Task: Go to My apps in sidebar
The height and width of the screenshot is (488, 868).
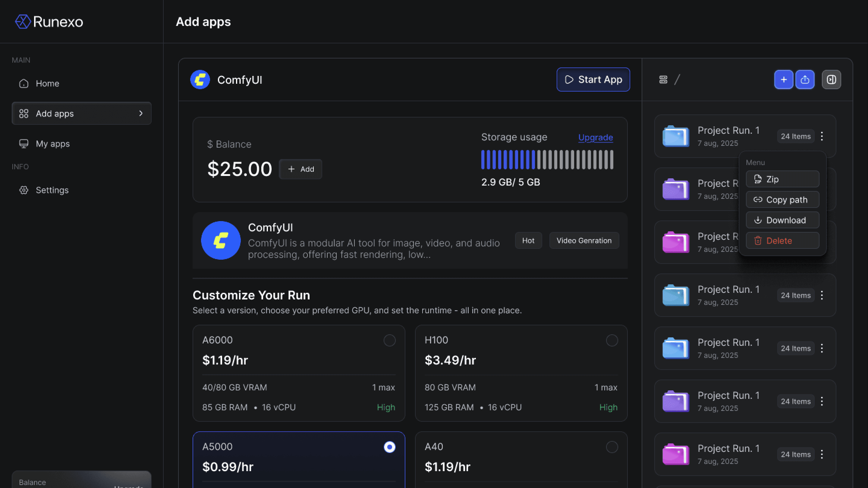Action: (x=52, y=143)
